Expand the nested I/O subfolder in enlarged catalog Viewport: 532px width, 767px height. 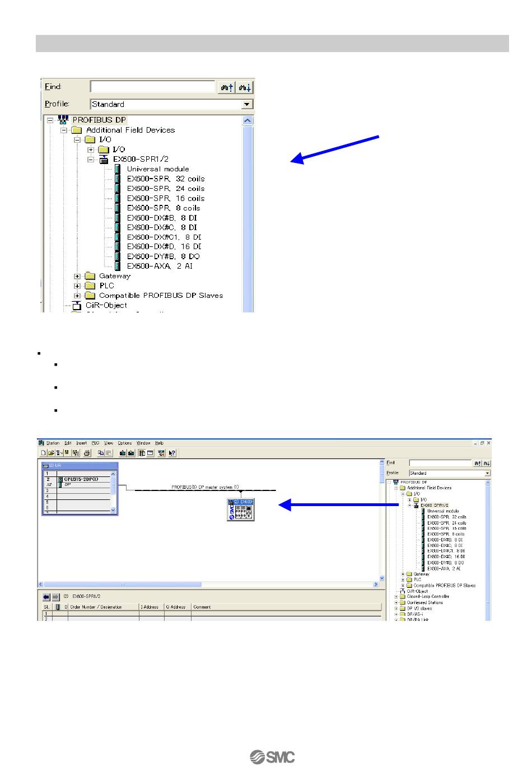coord(91,149)
